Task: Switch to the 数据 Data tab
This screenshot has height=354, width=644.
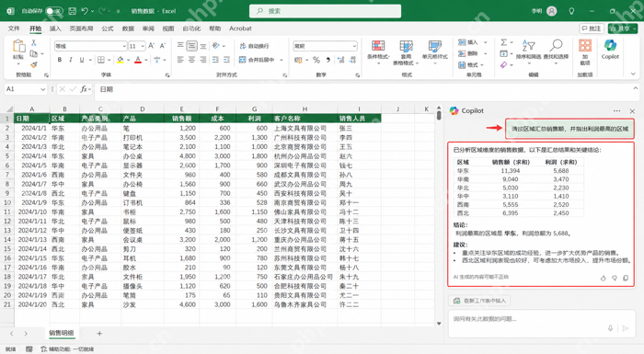Action: [x=128, y=29]
